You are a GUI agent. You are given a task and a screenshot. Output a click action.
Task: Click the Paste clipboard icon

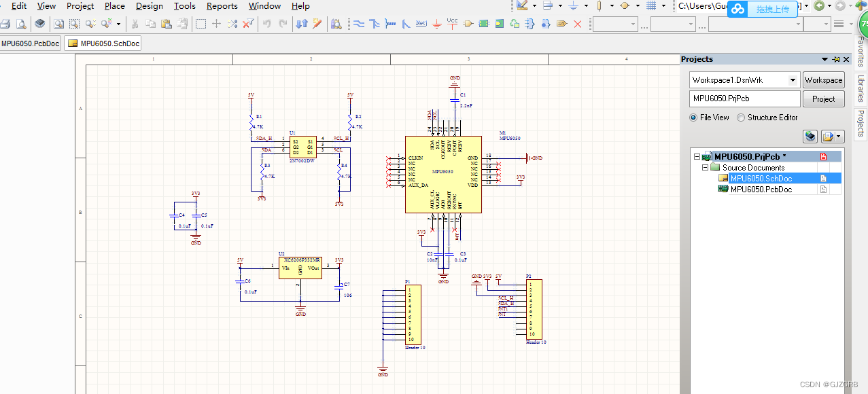(x=166, y=24)
